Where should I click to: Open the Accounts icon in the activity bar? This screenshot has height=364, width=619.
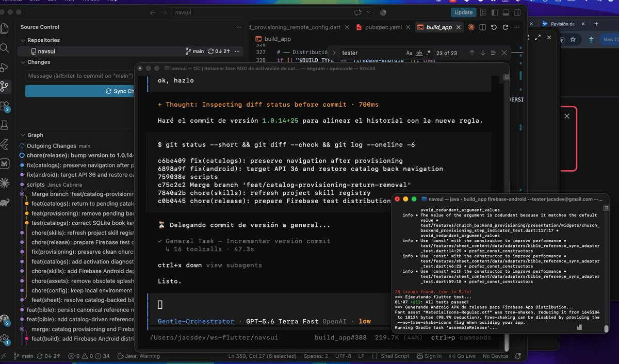[x=5, y=320]
